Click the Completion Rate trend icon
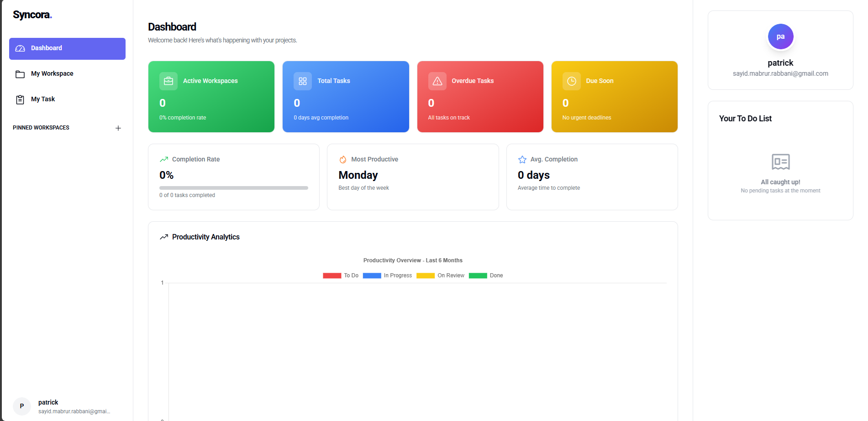This screenshot has height=421, width=868. [x=164, y=159]
